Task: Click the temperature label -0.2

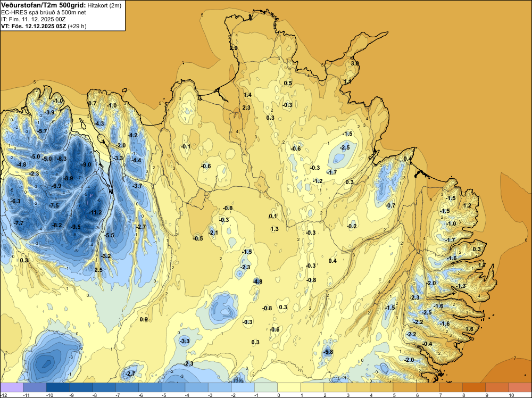Action: click(x=352, y=226)
